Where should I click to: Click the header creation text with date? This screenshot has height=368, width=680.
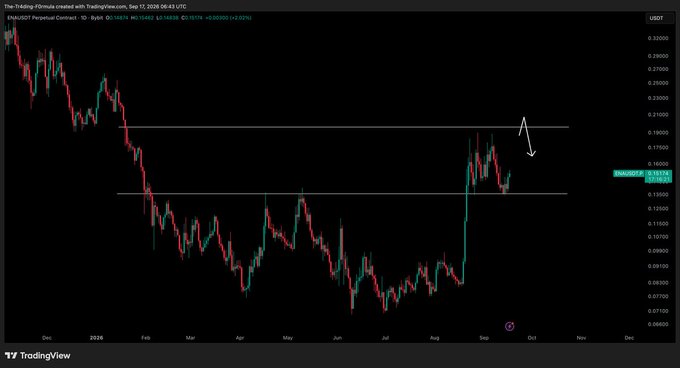95,7
